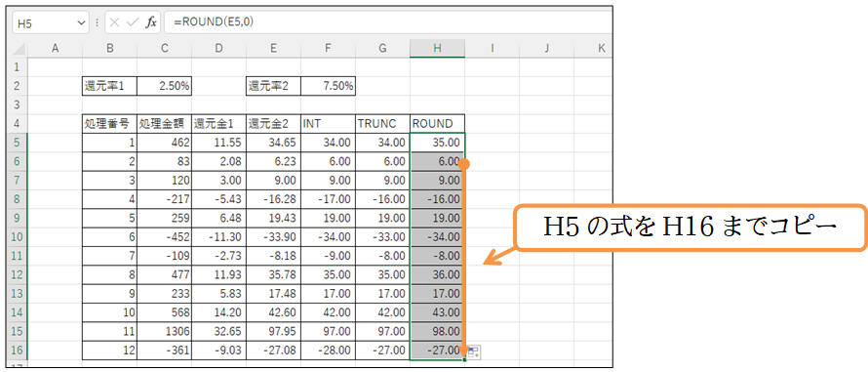Select column E header
This screenshot has height=372, width=868.
(273, 49)
